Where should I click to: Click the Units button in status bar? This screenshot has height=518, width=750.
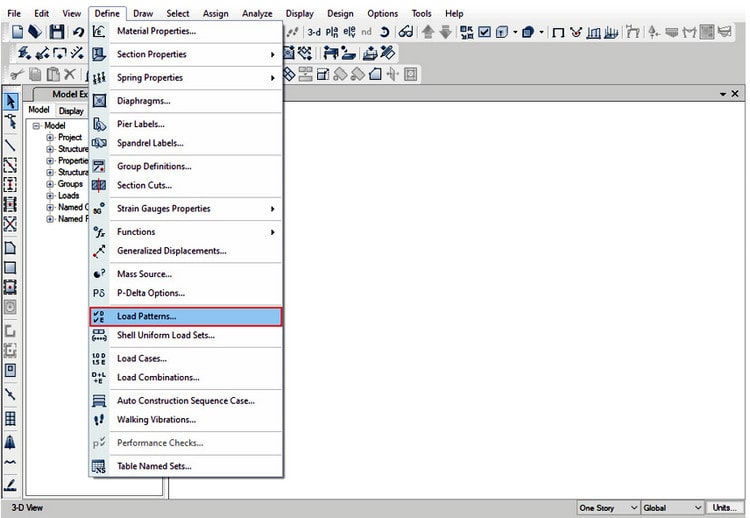[724, 508]
